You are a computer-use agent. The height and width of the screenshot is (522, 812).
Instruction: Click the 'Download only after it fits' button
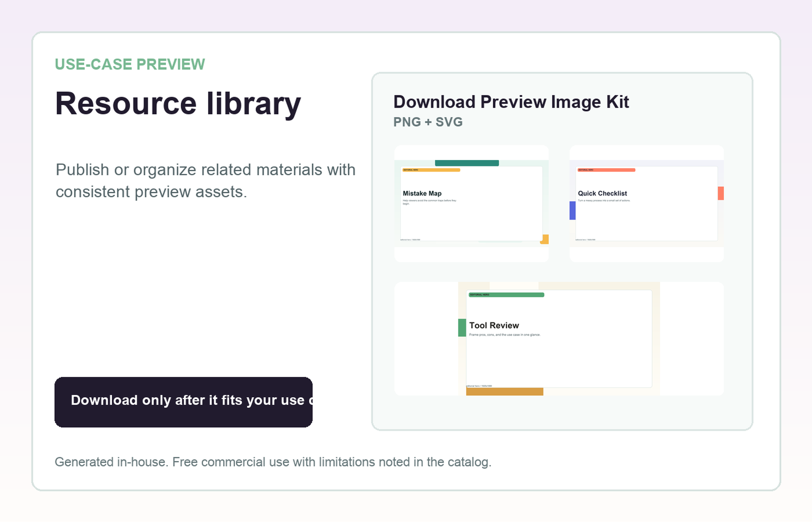click(183, 402)
